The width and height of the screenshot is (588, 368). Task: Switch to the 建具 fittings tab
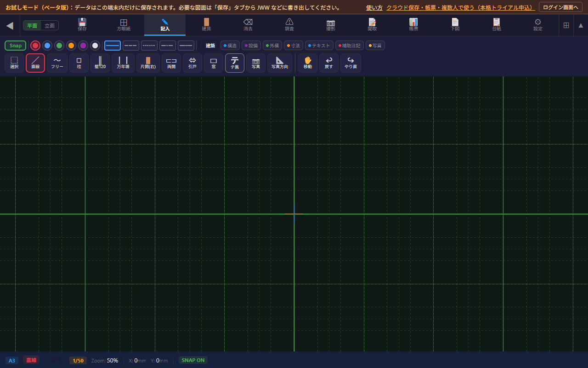click(x=206, y=25)
